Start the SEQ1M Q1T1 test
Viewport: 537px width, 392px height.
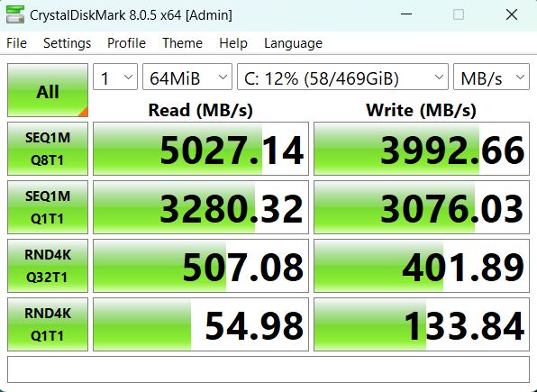[x=48, y=207]
